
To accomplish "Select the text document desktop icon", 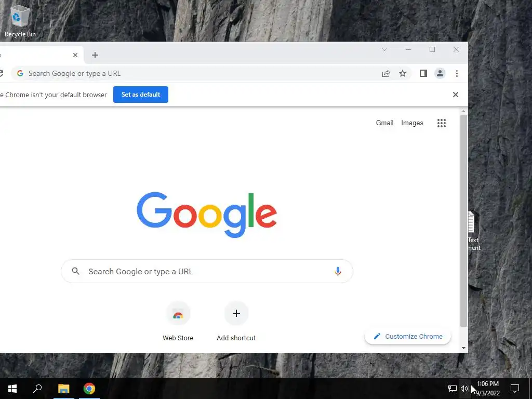I will point(474,231).
